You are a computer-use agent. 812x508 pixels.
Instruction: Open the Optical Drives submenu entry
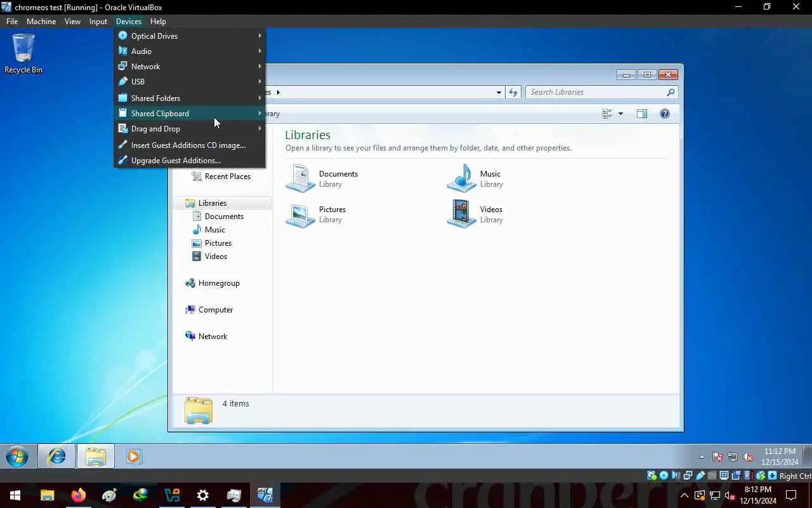coord(190,36)
